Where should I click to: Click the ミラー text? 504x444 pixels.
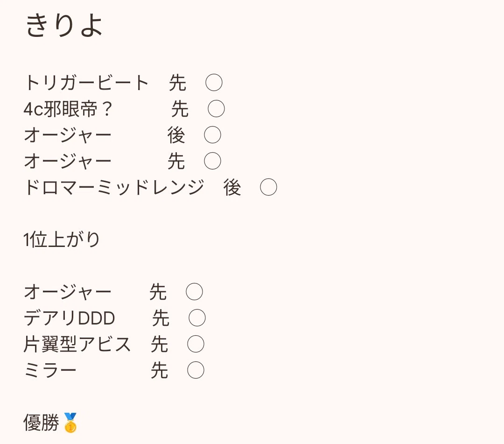point(50,370)
